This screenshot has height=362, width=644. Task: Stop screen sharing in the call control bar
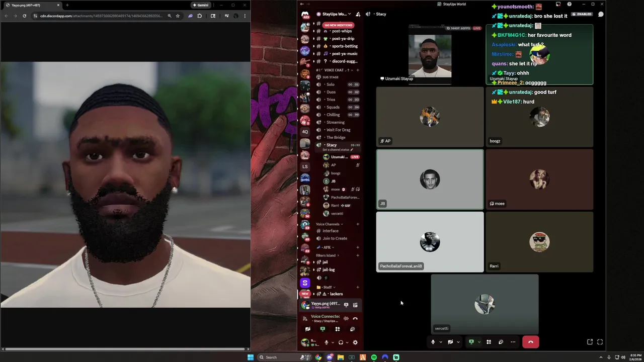(x=471, y=342)
